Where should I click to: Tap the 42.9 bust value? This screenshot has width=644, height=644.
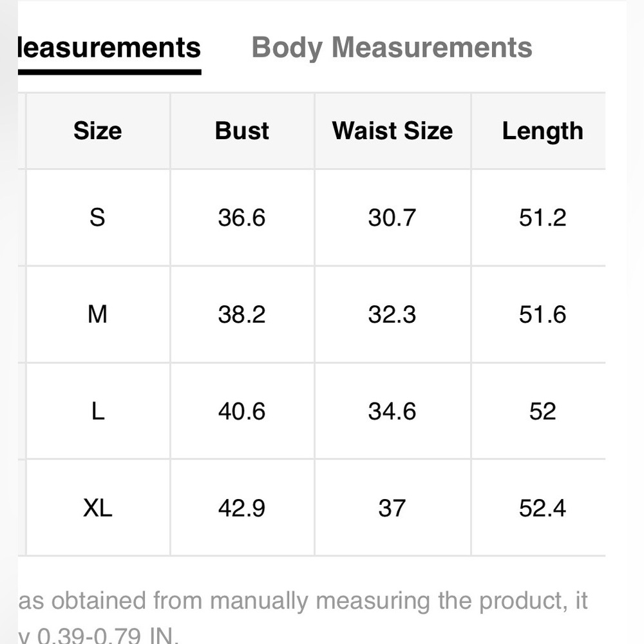click(241, 508)
